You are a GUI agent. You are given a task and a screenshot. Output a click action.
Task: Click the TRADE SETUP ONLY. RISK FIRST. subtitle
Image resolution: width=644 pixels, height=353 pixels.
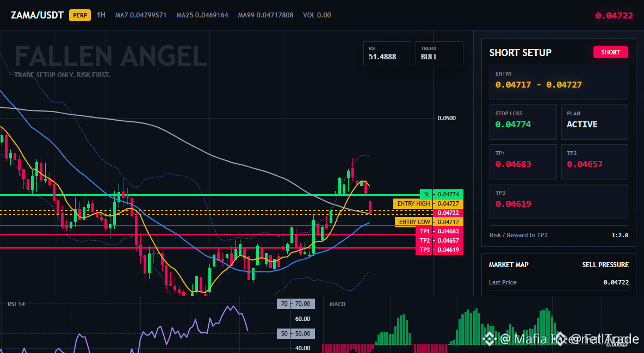(62, 75)
